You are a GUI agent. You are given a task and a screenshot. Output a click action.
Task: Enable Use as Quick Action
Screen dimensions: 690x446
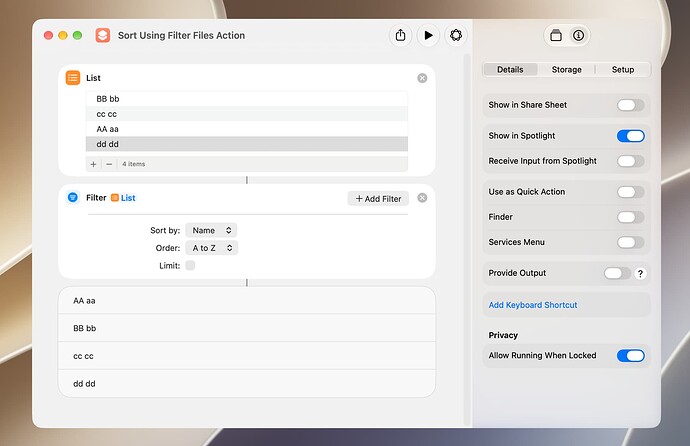click(631, 192)
